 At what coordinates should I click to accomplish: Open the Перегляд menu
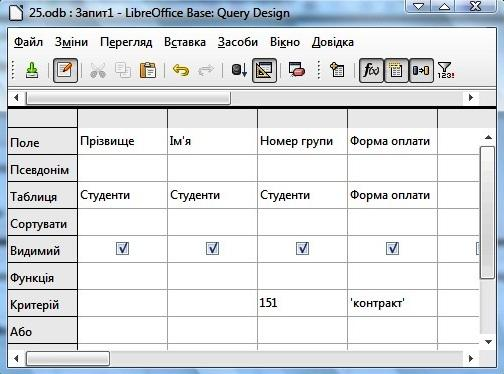(x=126, y=42)
